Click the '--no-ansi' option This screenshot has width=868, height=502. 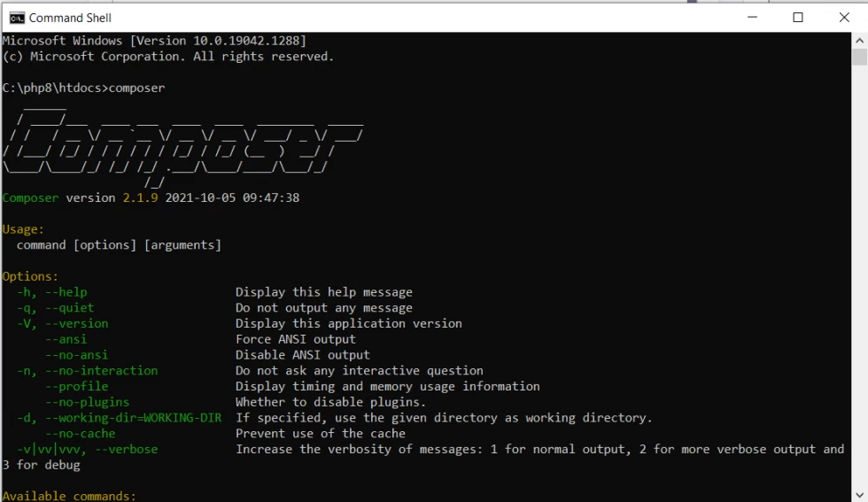76,355
